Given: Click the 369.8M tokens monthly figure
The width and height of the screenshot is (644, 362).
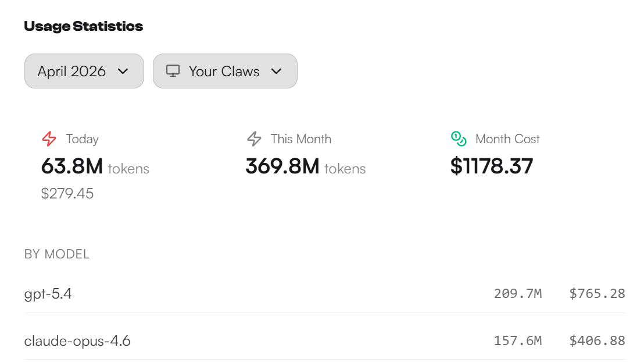Looking at the screenshot, I should (x=282, y=166).
